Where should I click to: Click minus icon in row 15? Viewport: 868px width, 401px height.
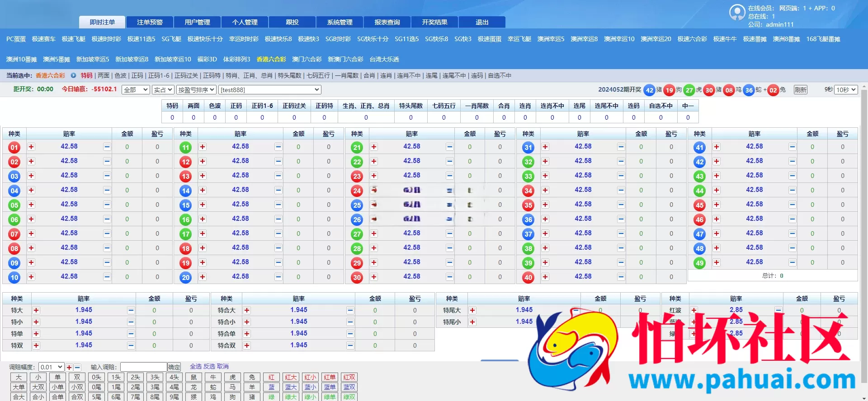click(278, 205)
